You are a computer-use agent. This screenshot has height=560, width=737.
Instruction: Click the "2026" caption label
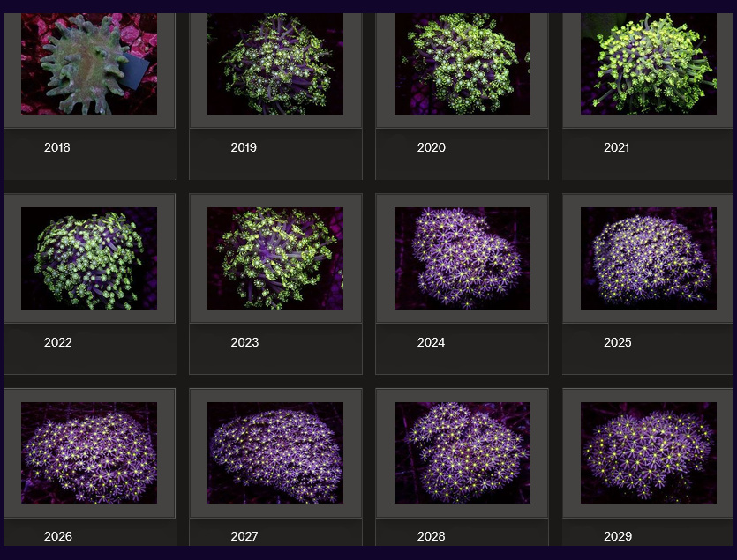58,536
